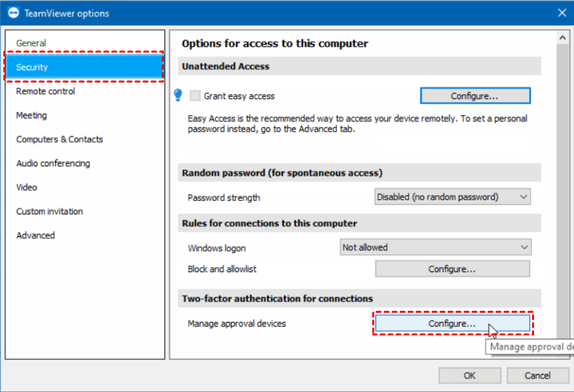Viewport: 574px width, 392px height.
Task: Click the blue lightbulb hint icon
Action: pyautogui.click(x=178, y=95)
